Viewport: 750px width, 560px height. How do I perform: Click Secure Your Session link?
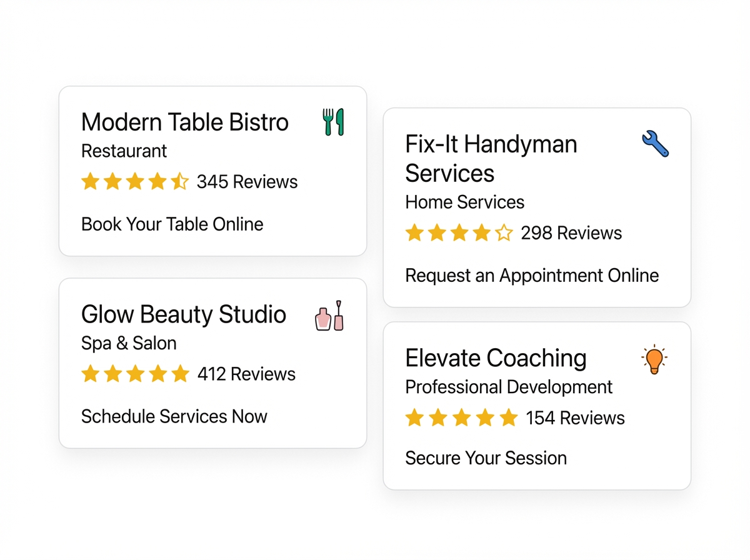[x=486, y=458]
